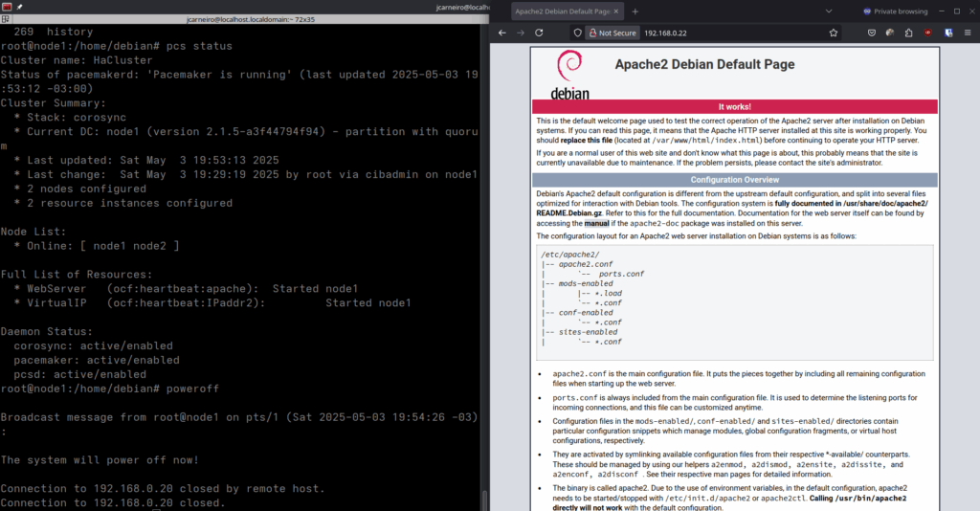The image size is (980, 511).
Task: Reload the Apache2 page
Action: click(539, 33)
